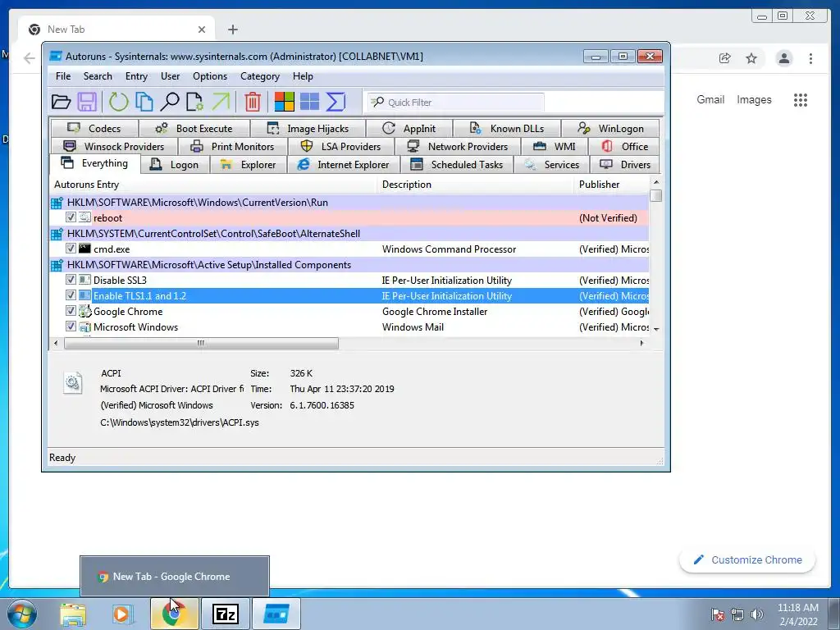This screenshot has height=630, width=840.
Task: Click the Chrome back arrow button
Action: tap(30, 58)
